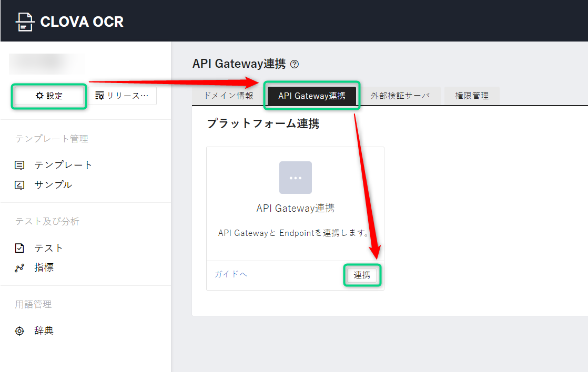588x372 pixels.
Task: Click the リリース settings-list icon
Action: (99, 96)
